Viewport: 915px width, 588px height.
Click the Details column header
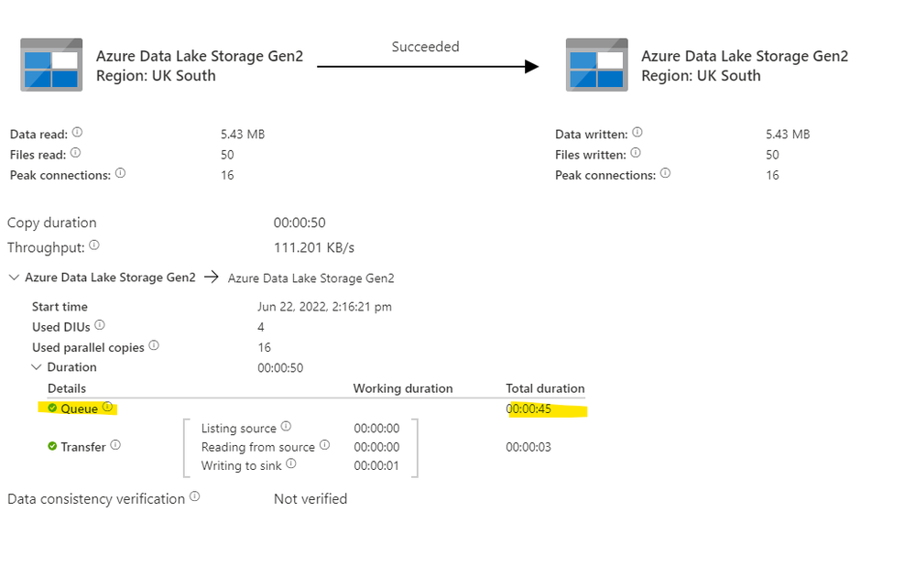coord(67,388)
